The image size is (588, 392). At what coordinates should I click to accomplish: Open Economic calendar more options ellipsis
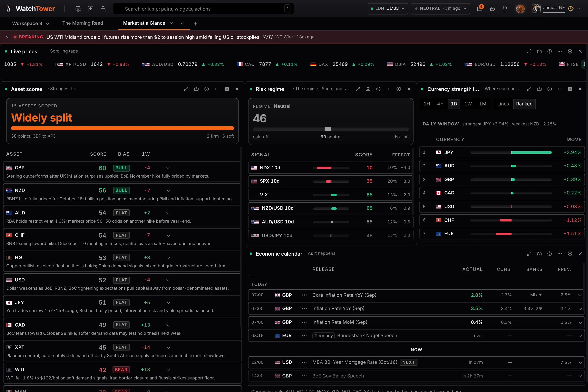tap(560, 254)
